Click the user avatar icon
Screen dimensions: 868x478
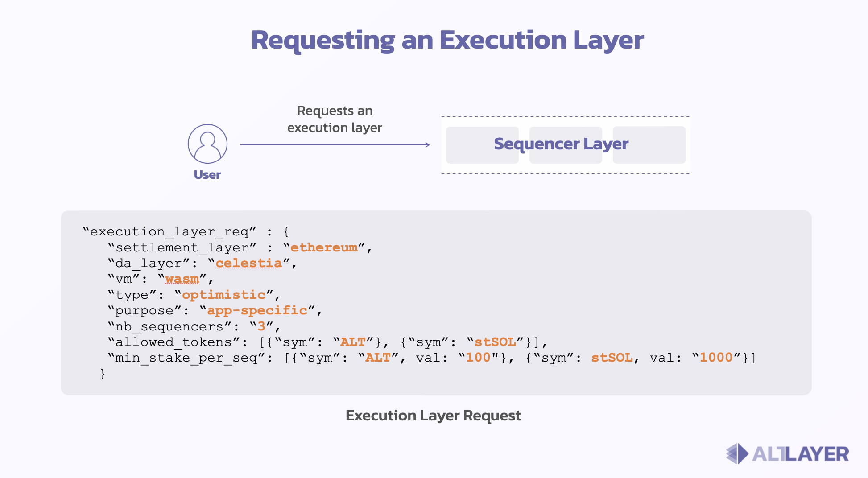207,144
